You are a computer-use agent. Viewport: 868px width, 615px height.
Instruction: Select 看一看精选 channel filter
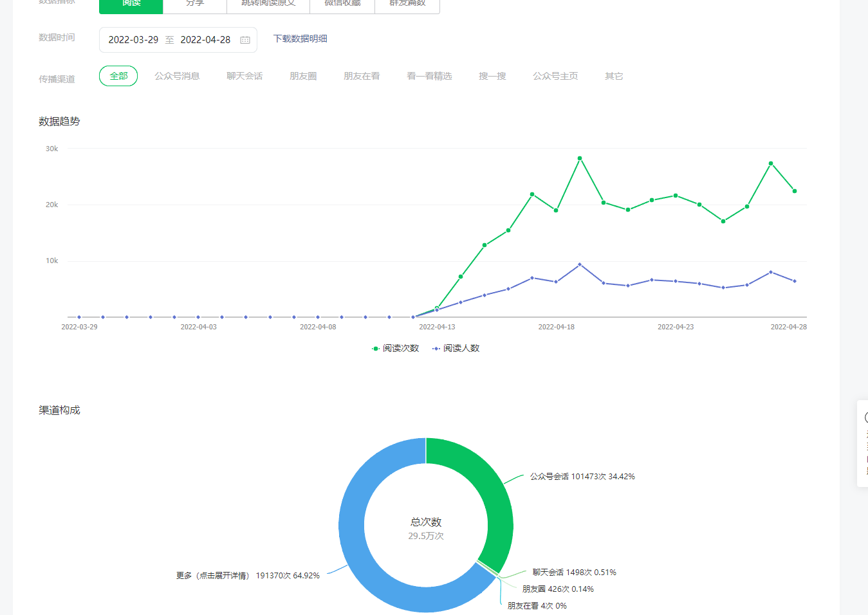[429, 76]
